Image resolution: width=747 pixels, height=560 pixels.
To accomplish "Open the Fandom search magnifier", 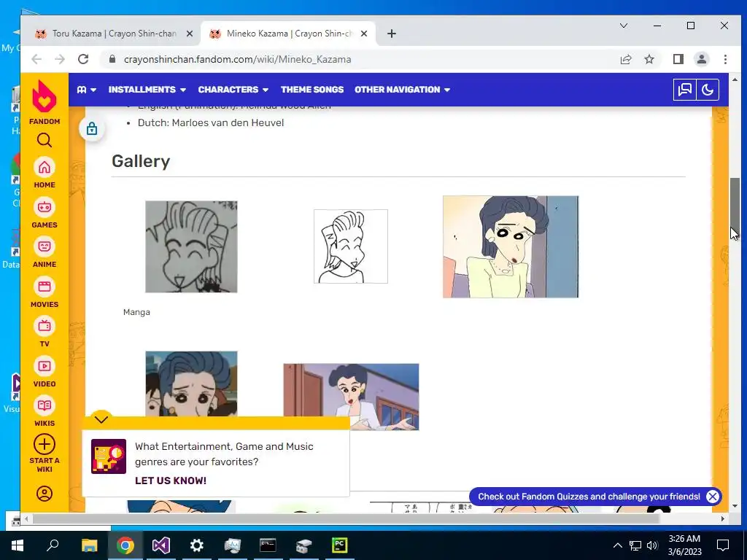I will (x=44, y=140).
